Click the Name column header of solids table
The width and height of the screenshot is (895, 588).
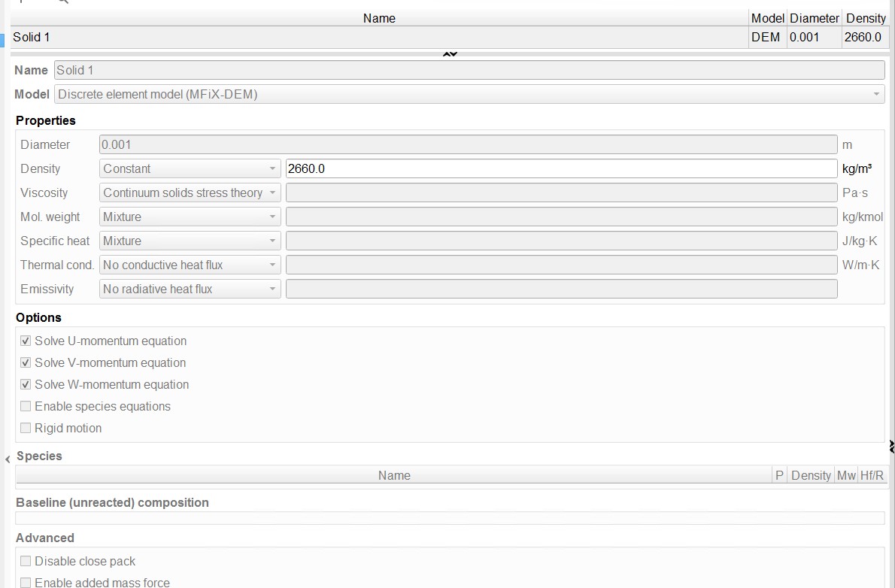click(379, 18)
